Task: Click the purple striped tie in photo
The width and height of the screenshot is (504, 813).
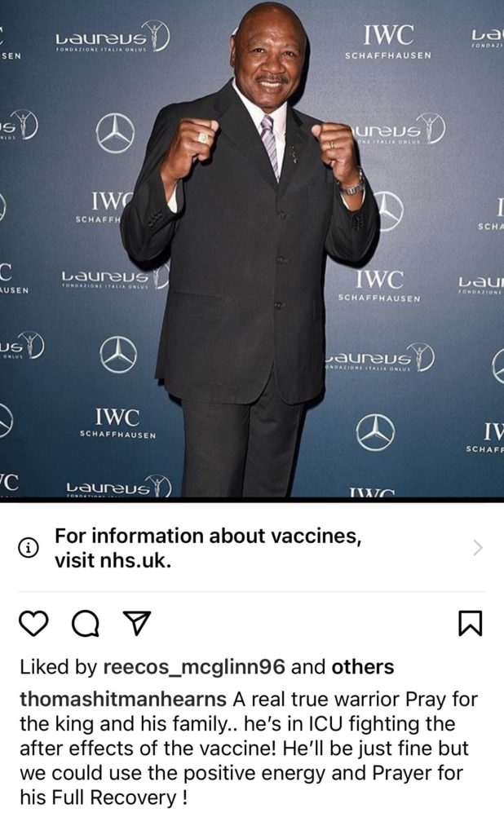Action: (x=270, y=147)
